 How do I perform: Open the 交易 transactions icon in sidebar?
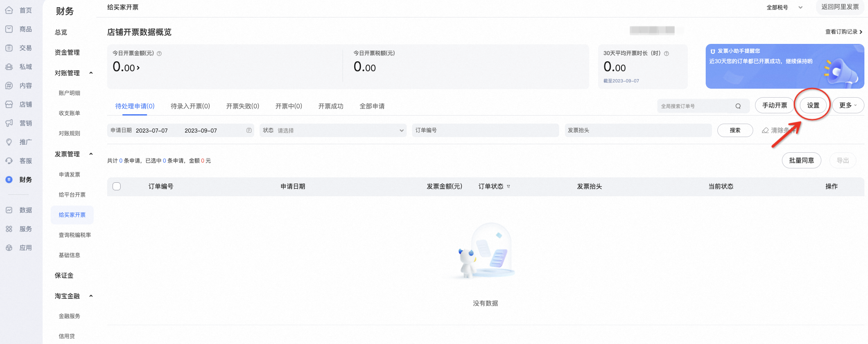point(9,48)
